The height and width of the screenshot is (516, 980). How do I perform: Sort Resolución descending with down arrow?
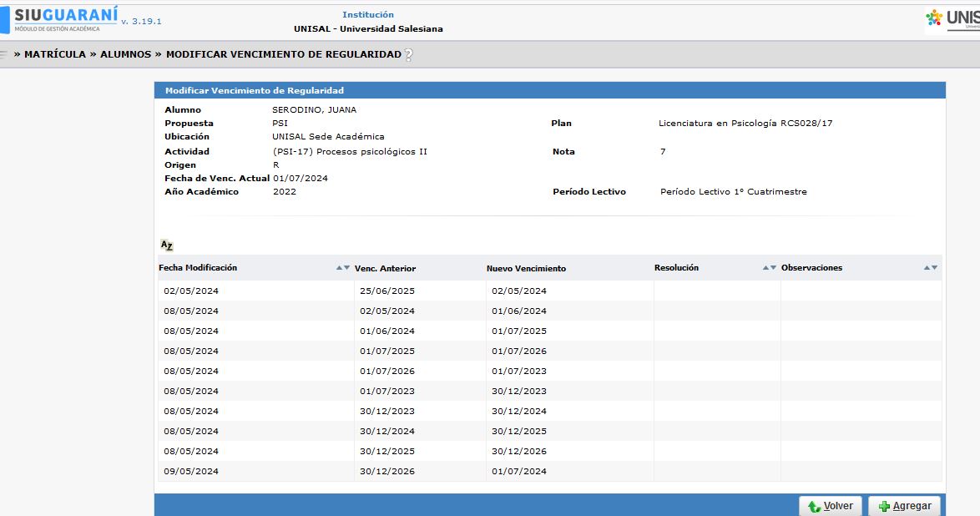tap(773, 268)
